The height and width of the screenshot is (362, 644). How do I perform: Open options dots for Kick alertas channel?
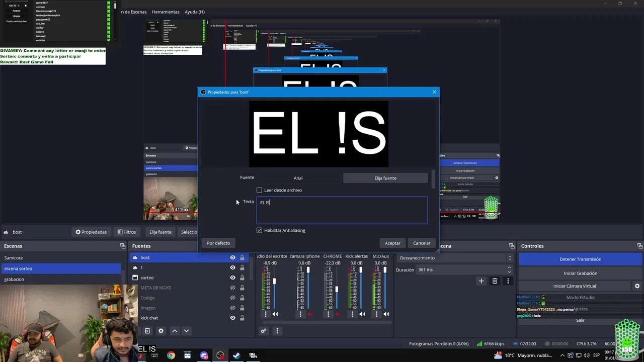(x=352, y=314)
